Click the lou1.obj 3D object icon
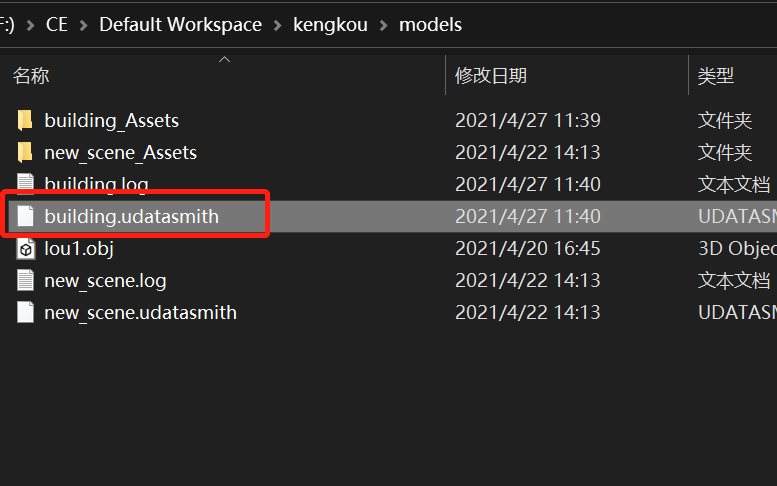The image size is (777, 486). click(x=25, y=249)
